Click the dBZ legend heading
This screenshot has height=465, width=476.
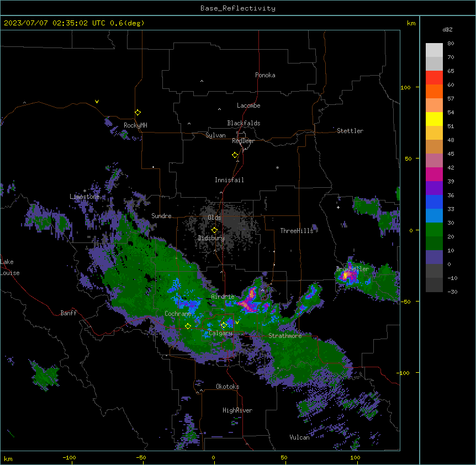[x=447, y=29]
